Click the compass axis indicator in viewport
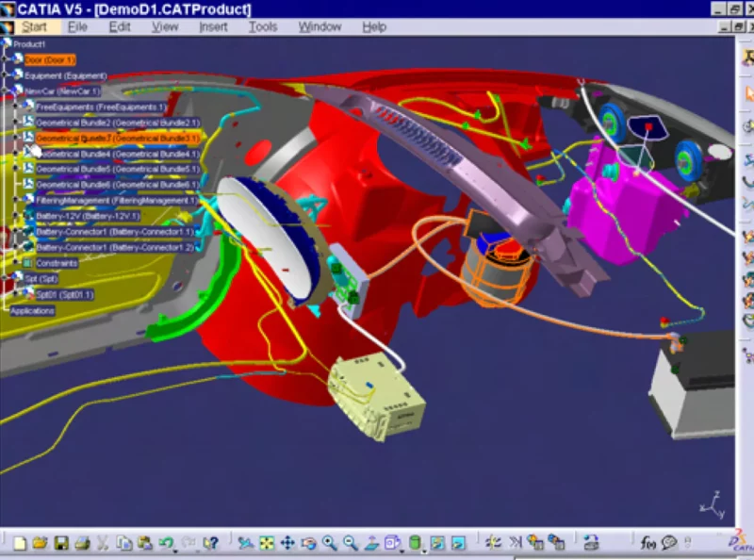 (713, 505)
